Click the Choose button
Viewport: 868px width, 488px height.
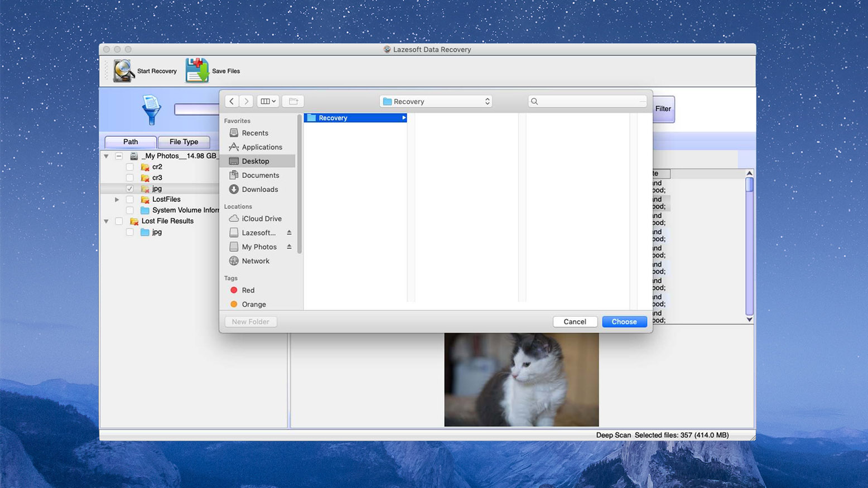[x=624, y=321]
